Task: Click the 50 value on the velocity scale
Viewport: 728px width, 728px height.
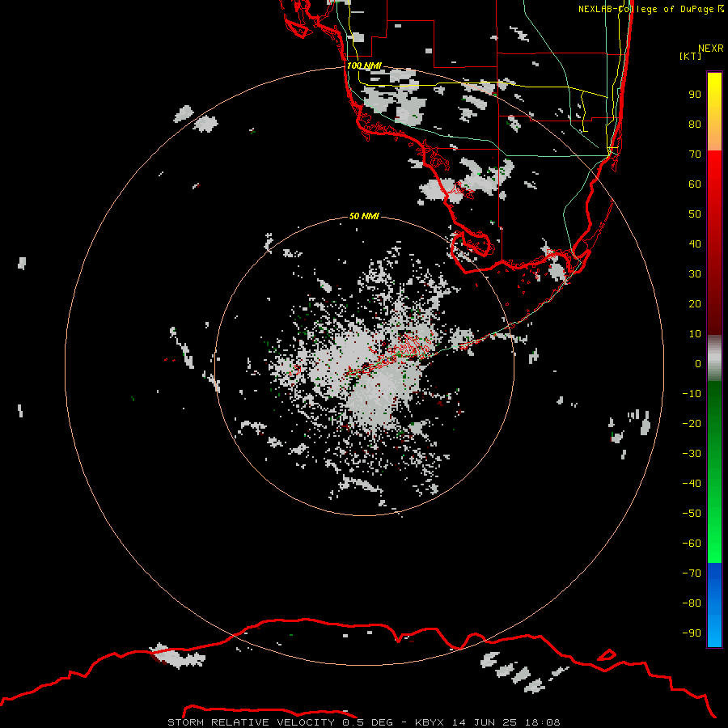Action: click(x=695, y=214)
